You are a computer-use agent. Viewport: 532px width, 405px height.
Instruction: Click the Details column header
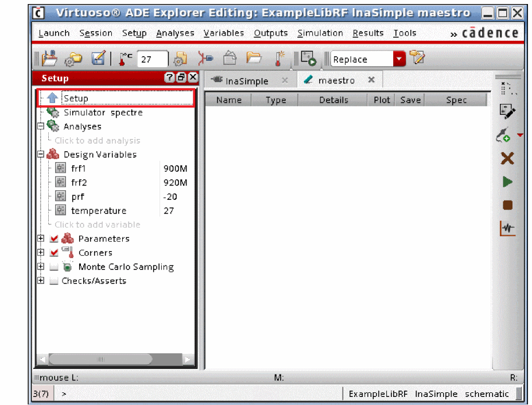pos(333,100)
